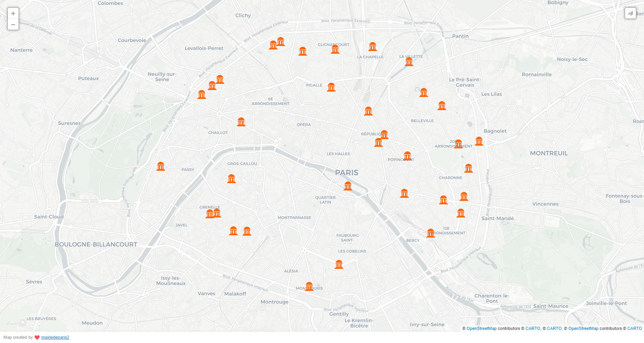Click the marker nearest the Saint-Mandé label

click(x=461, y=213)
